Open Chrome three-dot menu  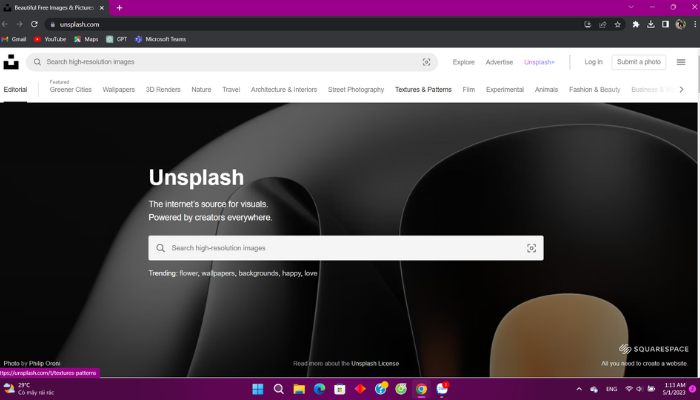(x=696, y=25)
